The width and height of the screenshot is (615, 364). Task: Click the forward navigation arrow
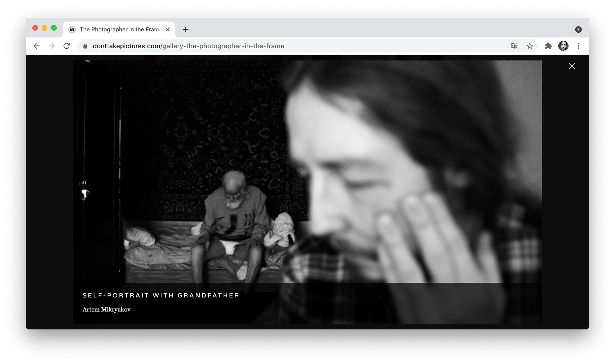point(52,46)
